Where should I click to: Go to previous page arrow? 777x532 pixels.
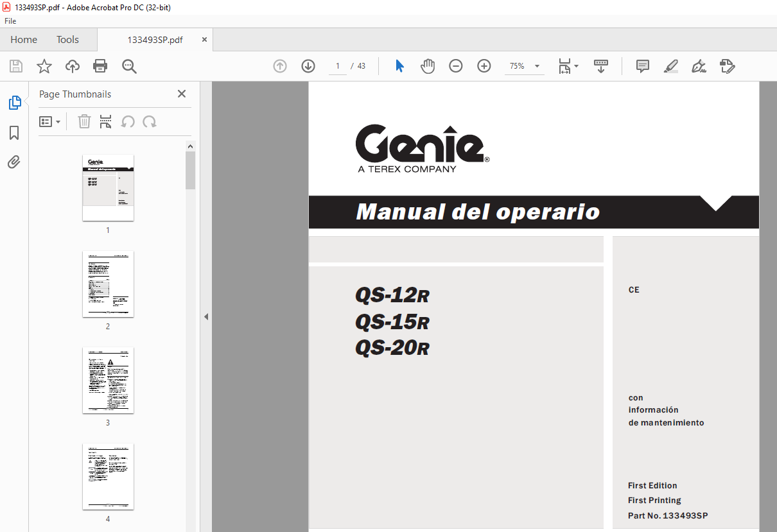pyautogui.click(x=280, y=66)
